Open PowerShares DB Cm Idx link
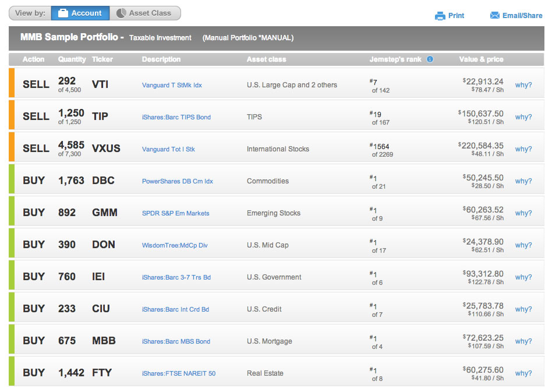Viewport: 552px width, 392px height. click(x=178, y=181)
